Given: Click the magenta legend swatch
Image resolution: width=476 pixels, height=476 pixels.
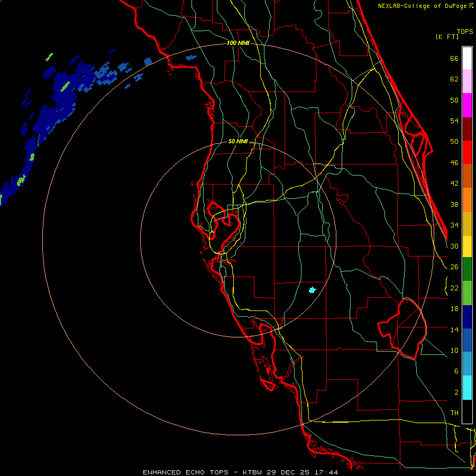Looking at the screenshot, I should click(x=467, y=105).
